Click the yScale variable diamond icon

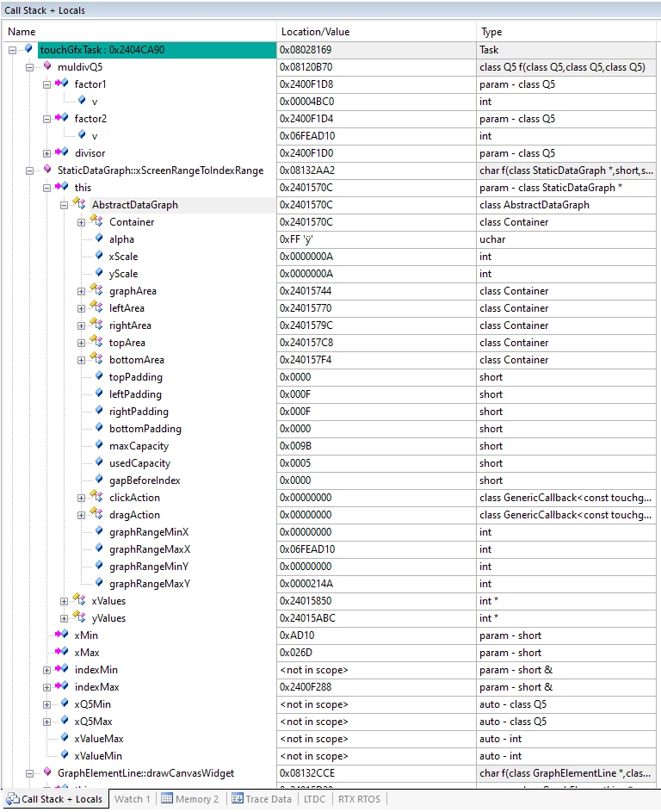pos(99,272)
